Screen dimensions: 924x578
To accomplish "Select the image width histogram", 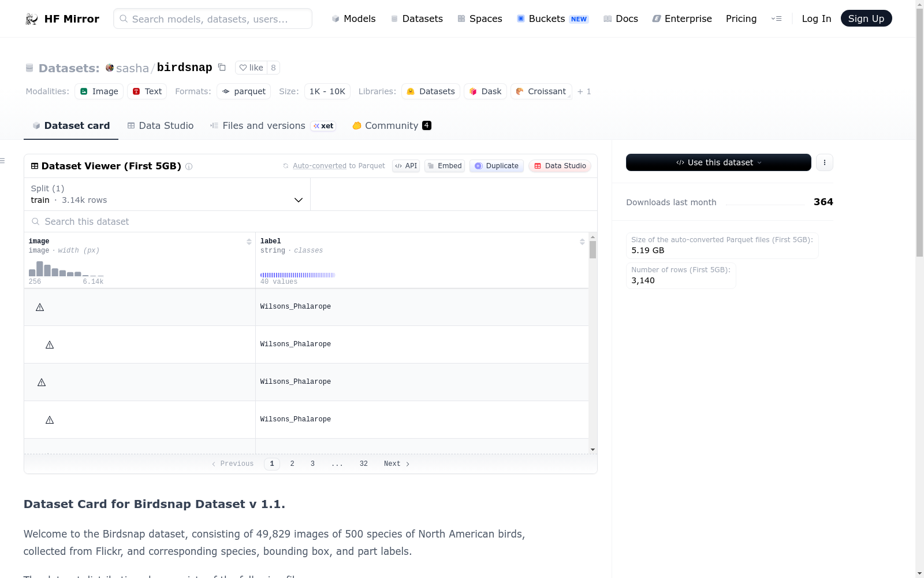I will coord(66,269).
